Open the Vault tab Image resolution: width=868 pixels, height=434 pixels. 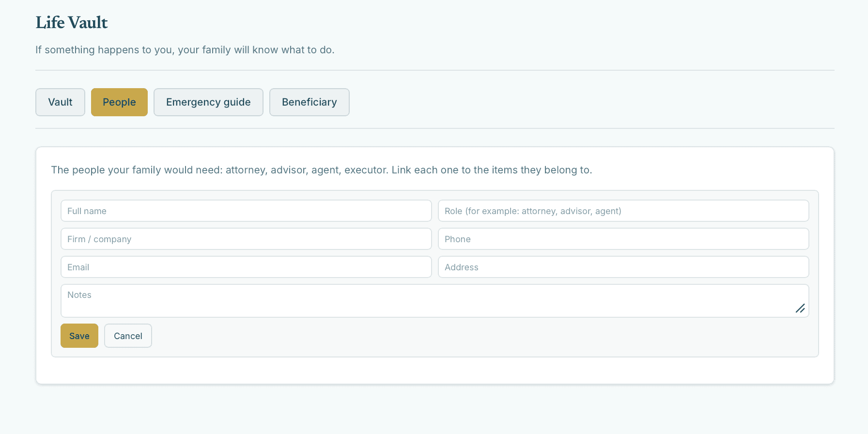point(60,102)
